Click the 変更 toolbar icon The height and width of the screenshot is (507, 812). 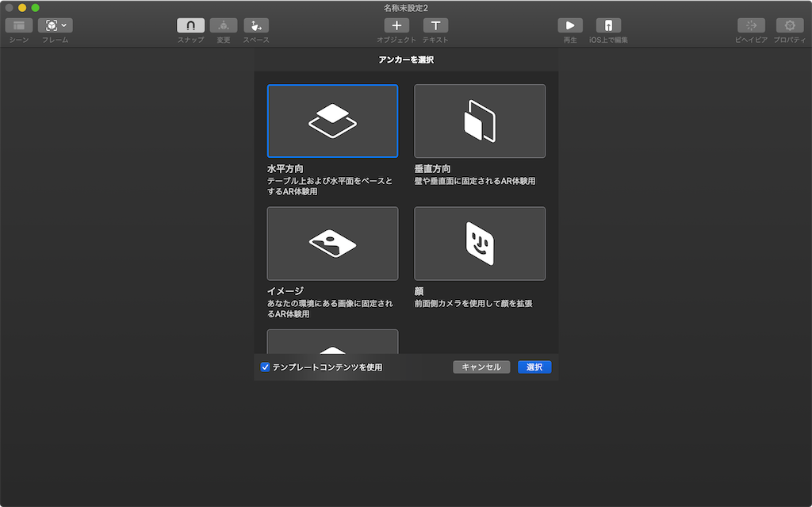pos(223,25)
